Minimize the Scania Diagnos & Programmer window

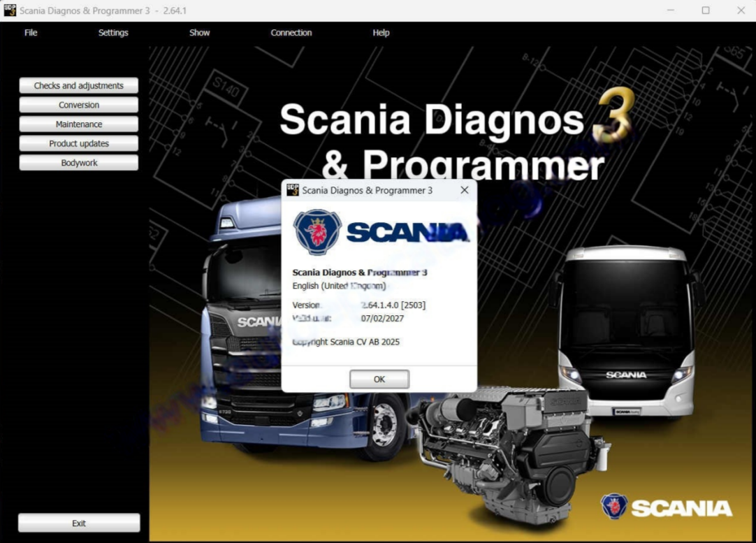[671, 10]
